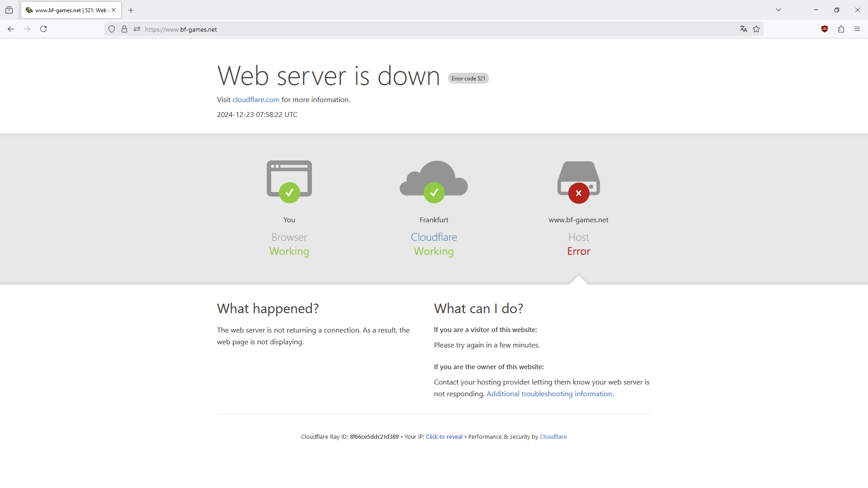Click the site security padlock icon
This screenshot has height=488, width=868.
124,29
